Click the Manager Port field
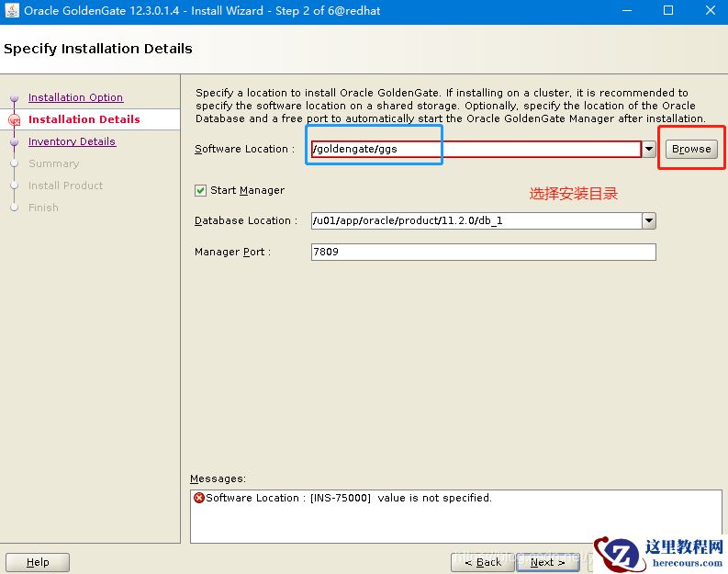The width and height of the screenshot is (728, 574). pos(483,252)
